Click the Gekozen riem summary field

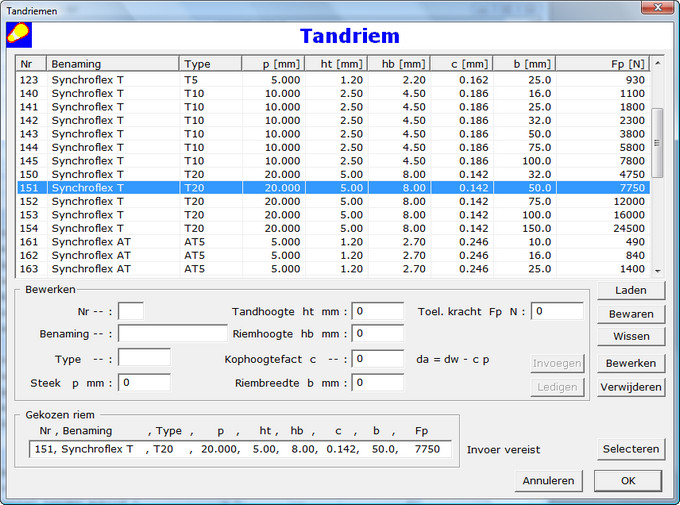click(x=240, y=449)
